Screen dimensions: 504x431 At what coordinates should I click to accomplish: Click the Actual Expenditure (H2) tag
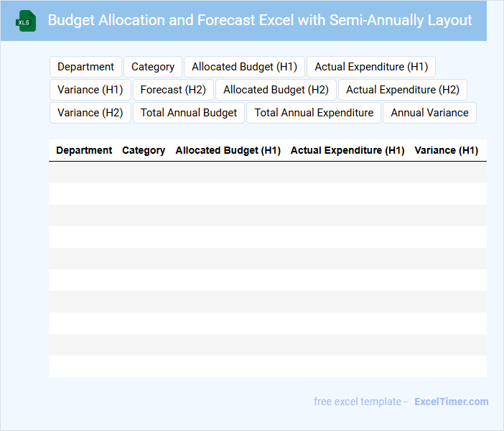[403, 90]
